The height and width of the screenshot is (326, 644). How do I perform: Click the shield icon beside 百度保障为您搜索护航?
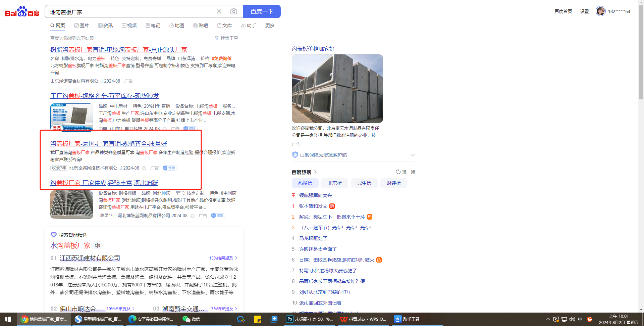coord(295,154)
